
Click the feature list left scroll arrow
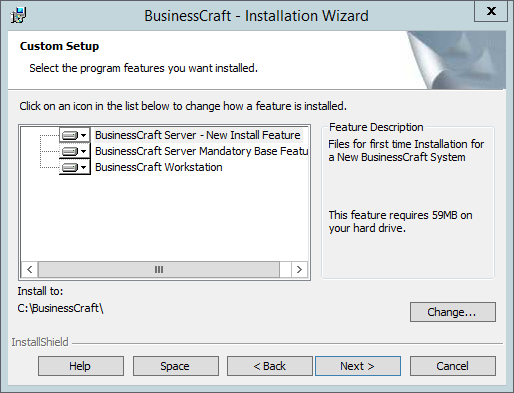[30, 269]
